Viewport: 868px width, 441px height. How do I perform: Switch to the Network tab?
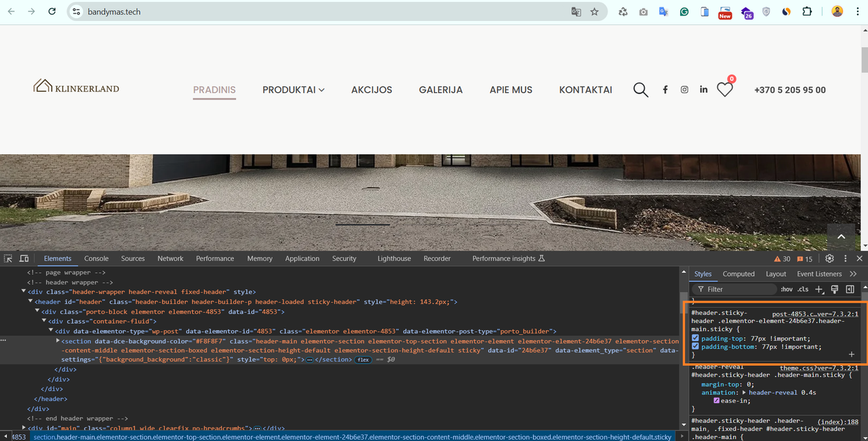(x=170, y=259)
